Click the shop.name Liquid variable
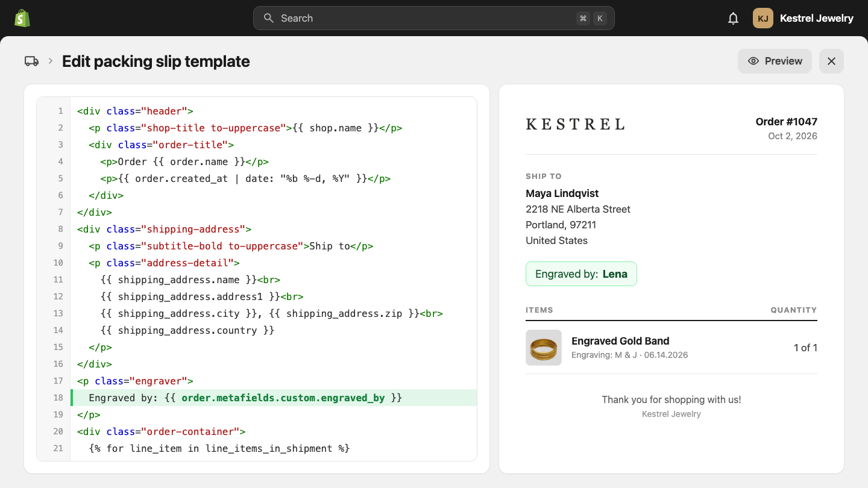Screen dimensions: 868x488 (x=335, y=128)
